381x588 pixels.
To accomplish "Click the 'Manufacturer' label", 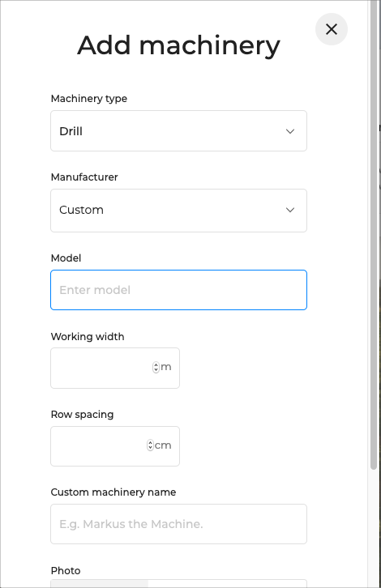I will tap(84, 177).
